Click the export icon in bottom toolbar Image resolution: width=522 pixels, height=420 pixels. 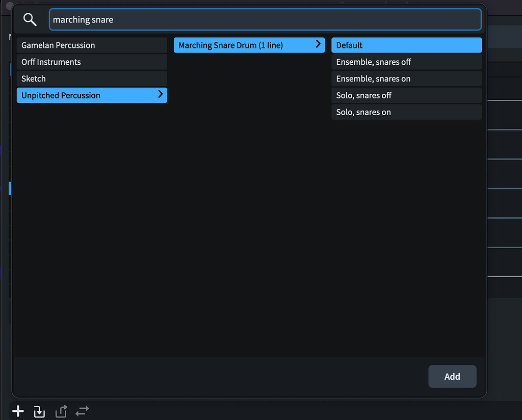pos(61,411)
